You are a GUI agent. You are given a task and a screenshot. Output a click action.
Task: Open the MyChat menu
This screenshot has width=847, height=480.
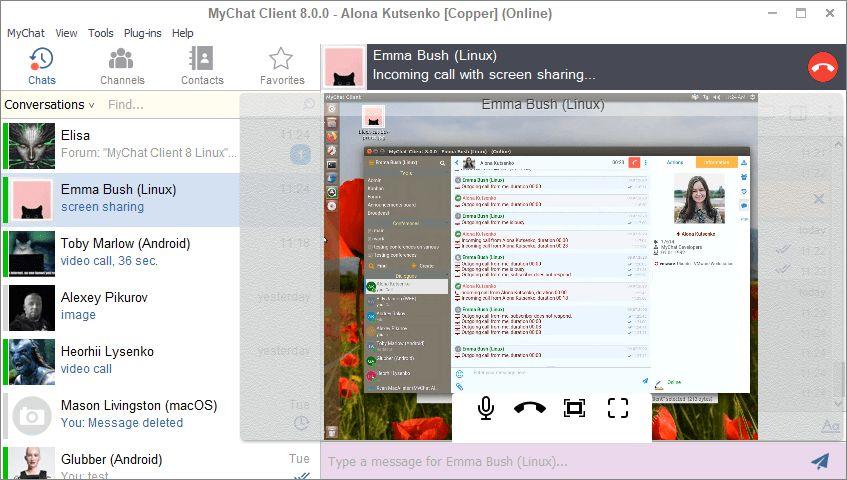click(25, 33)
